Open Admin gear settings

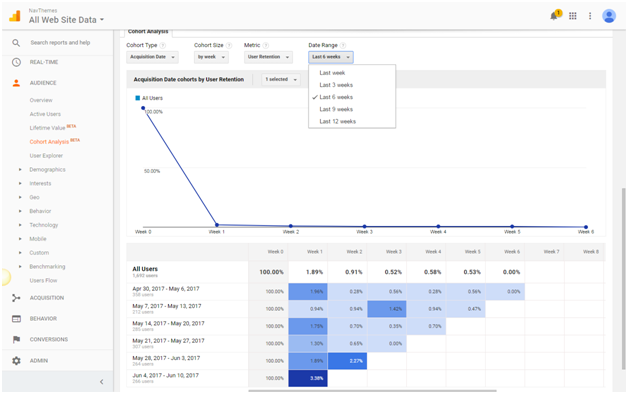(x=16, y=361)
